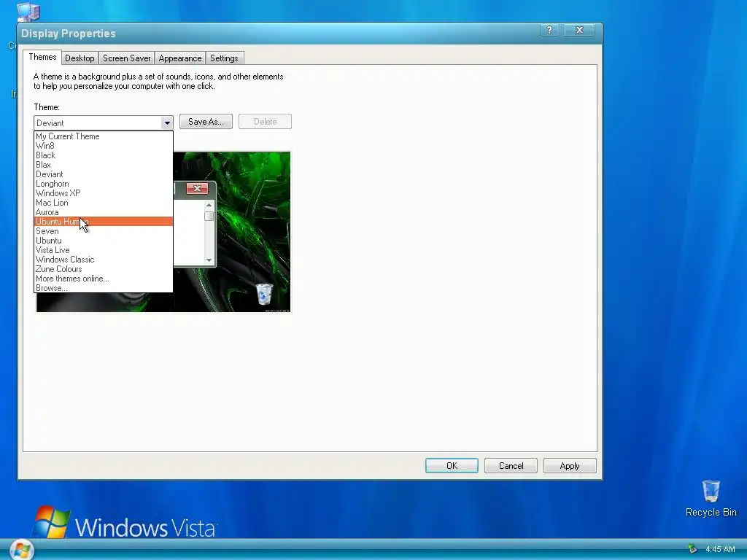Select the Windows Classic theme

coord(104,260)
